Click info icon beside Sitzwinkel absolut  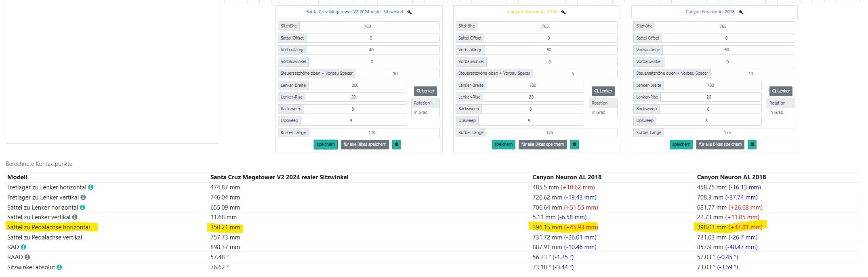click(59, 267)
